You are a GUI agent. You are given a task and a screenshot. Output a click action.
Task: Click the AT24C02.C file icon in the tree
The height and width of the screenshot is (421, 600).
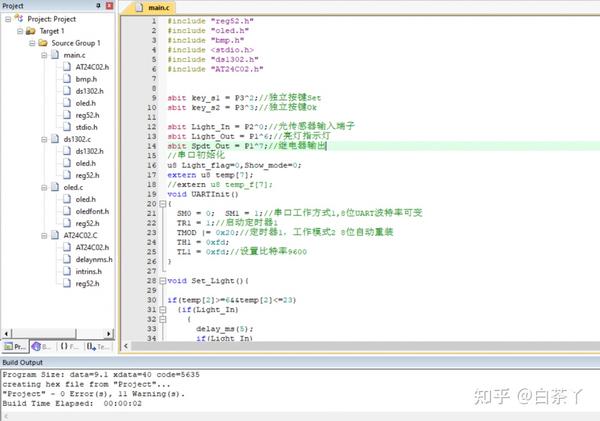coord(55,235)
